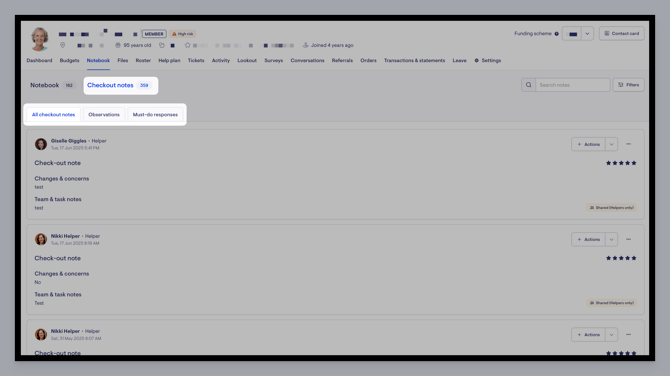Switch to the Conversations tab
Viewport: 670px width, 376px height.
pyautogui.click(x=307, y=61)
